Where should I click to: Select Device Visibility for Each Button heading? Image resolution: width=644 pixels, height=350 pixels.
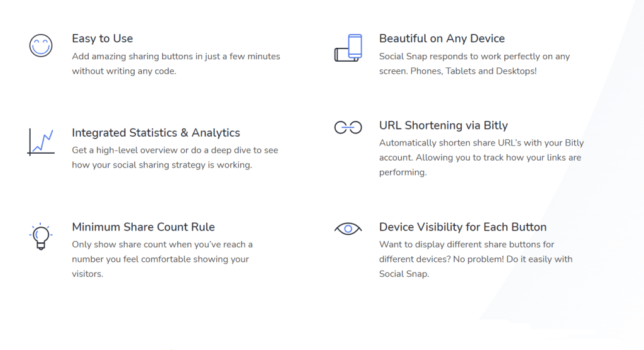pyautogui.click(x=462, y=227)
